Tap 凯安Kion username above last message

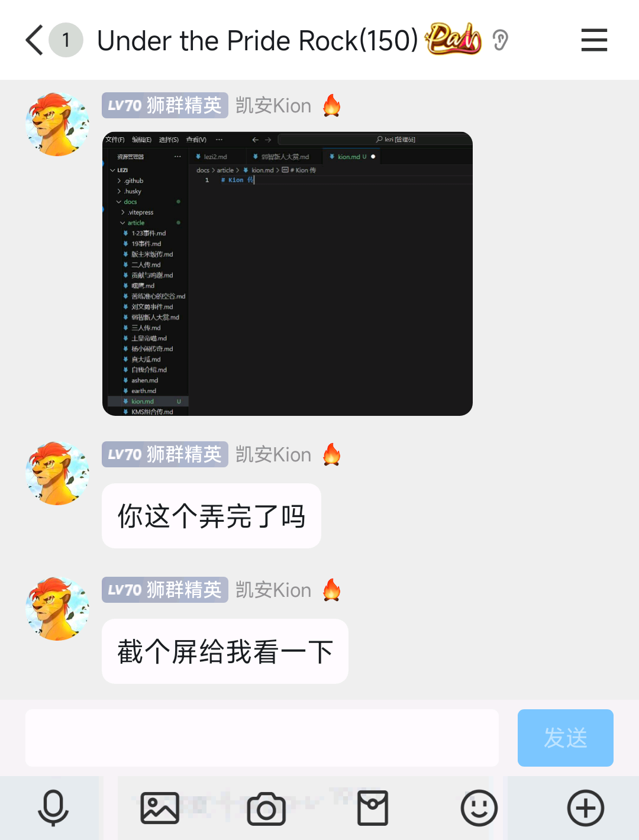click(273, 590)
